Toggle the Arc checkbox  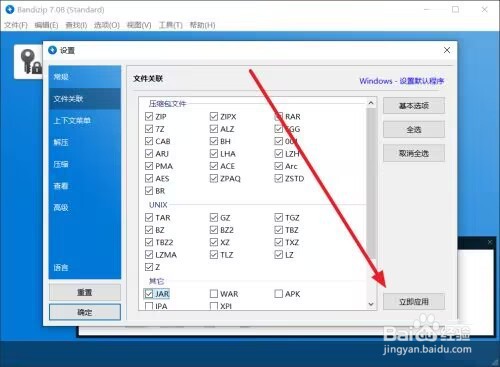coord(279,166)
